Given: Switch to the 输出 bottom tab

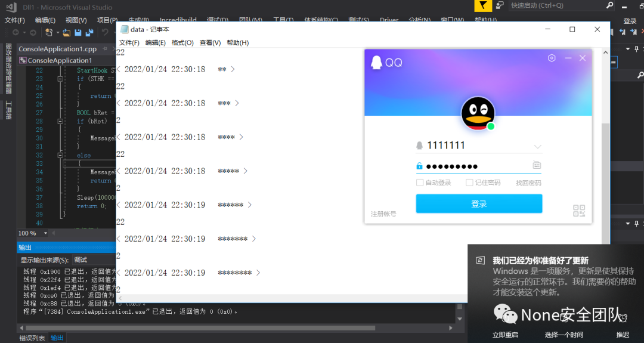Looking at the screenshot, I should [x=57, y=338].
